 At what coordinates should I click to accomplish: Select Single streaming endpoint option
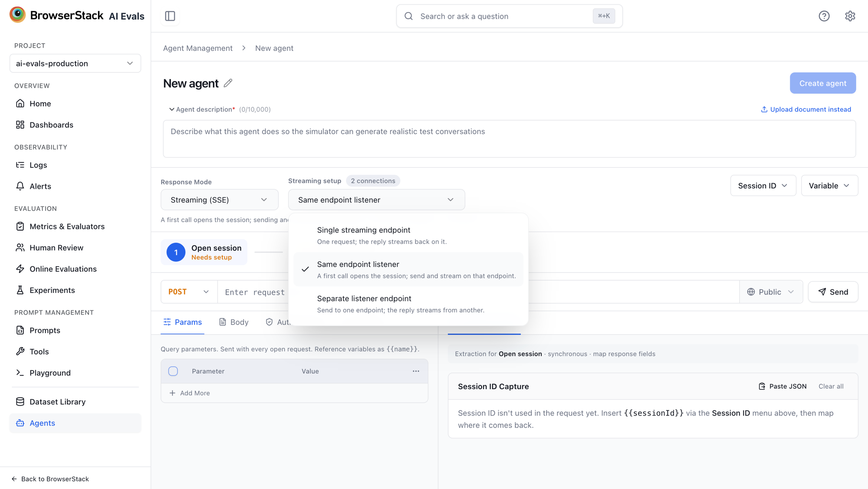pos(408,235)
